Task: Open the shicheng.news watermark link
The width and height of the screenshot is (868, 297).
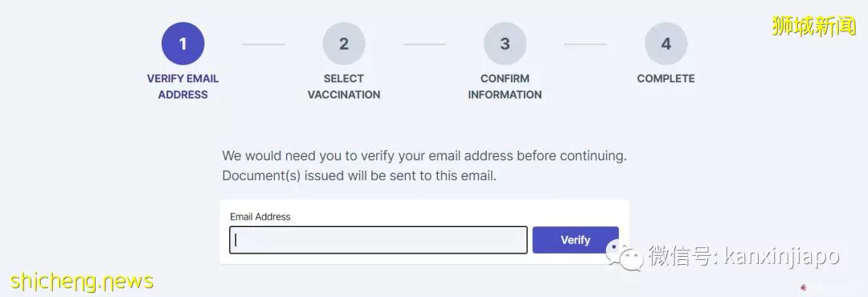Action: [x=82, y=281]
